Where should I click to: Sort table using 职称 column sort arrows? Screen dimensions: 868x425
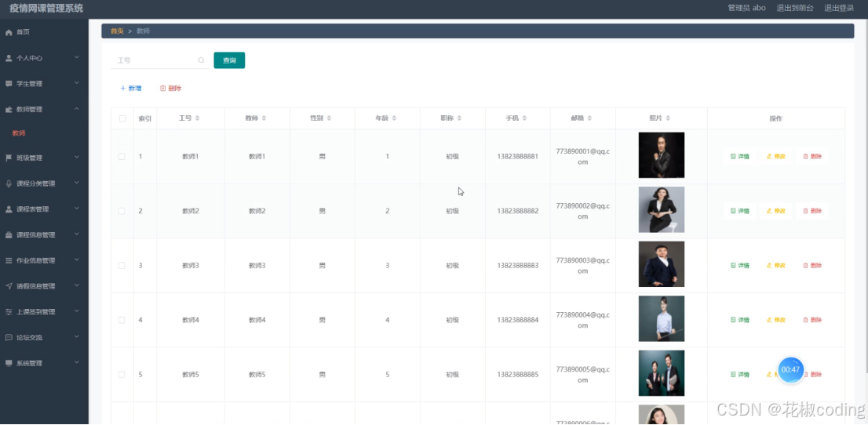[459, 118]
